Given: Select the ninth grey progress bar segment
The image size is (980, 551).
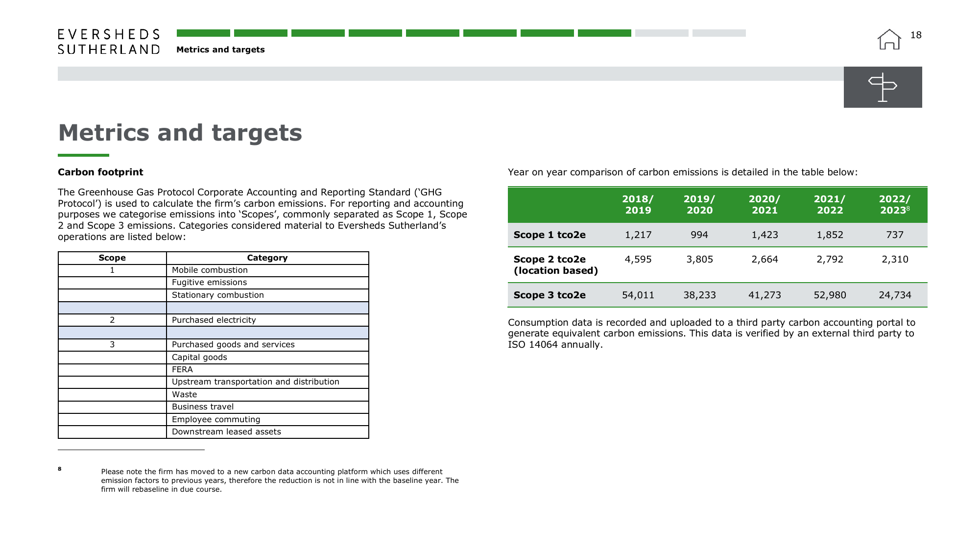Looking at the screenshot, I should tap(662, 33).
